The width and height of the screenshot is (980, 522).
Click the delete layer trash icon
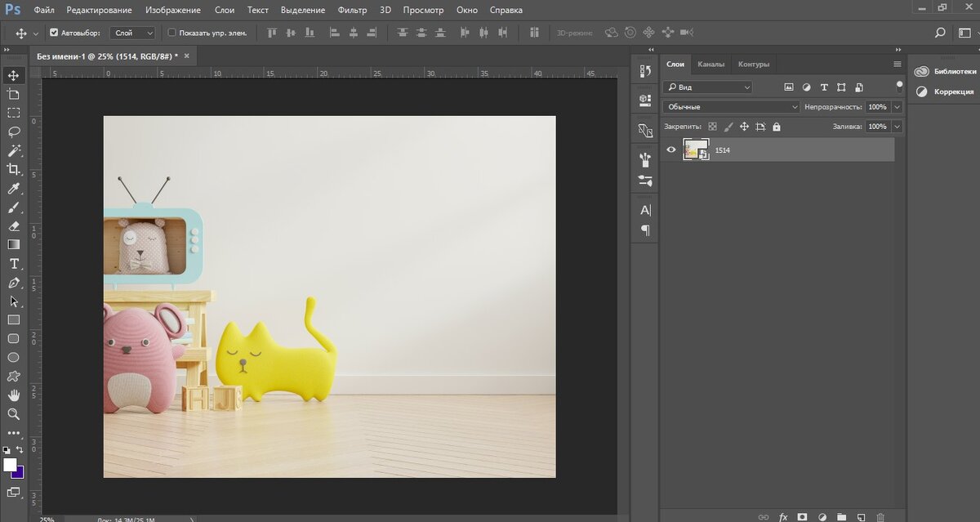pyautogui.click(x=880, y=516)
